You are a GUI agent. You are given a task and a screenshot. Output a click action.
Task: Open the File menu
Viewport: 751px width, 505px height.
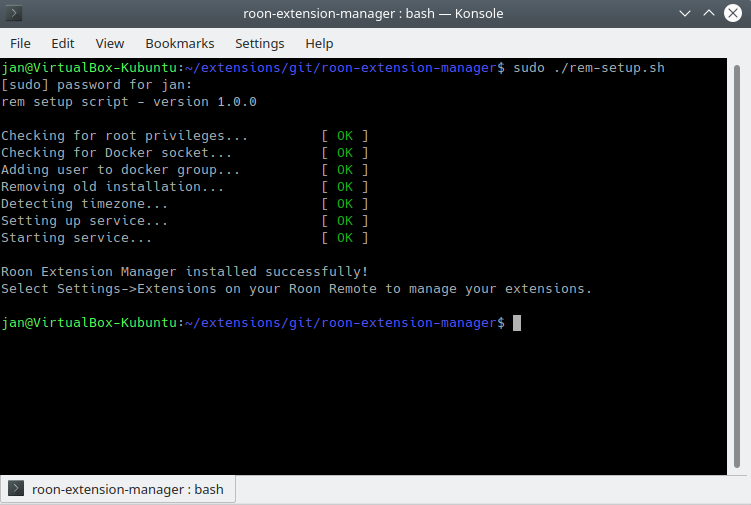pos(20,44)
